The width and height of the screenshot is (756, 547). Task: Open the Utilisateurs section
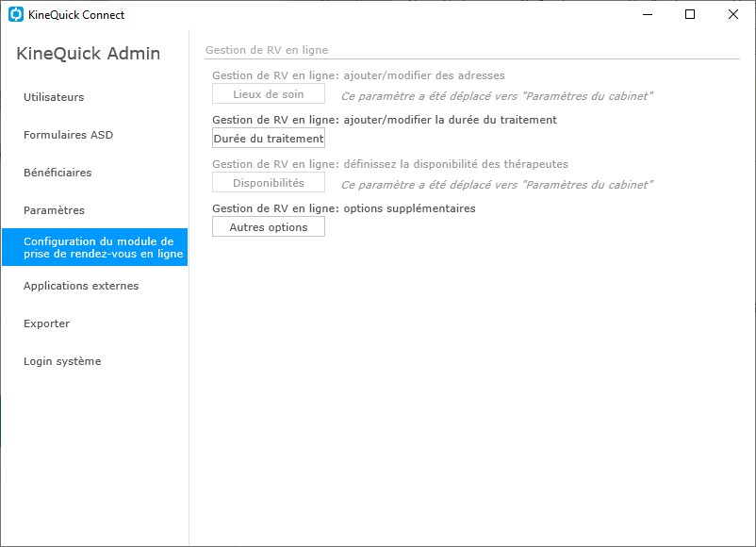point(54,97)
